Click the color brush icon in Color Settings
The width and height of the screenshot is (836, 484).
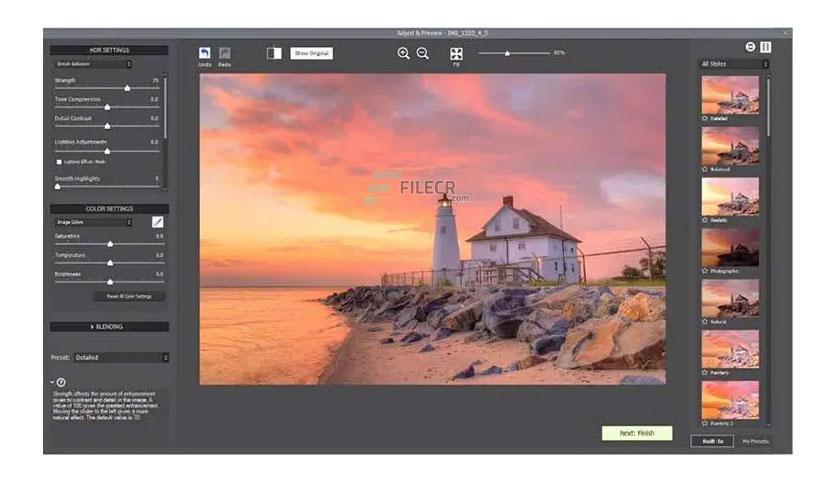158,222
